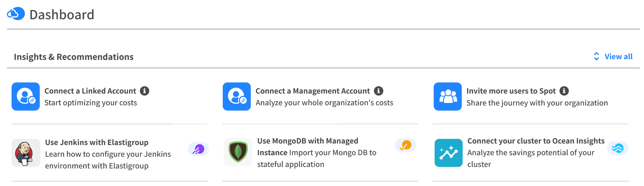Viewport: 644px width, 186px height.
Task: Select Invite more users to Spot
Action: pos(511,91)
